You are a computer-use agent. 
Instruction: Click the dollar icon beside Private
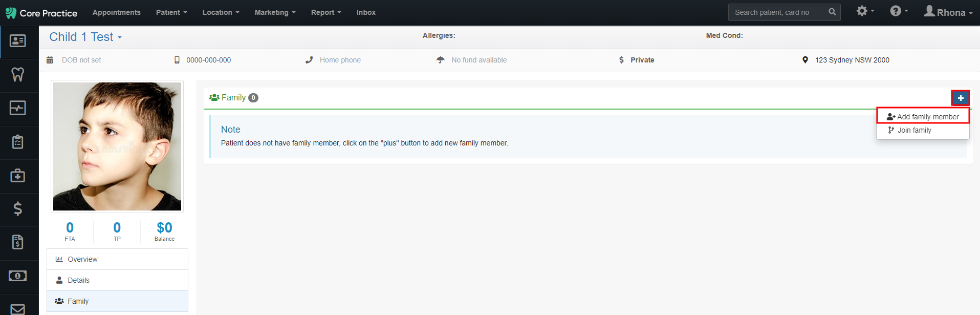point(621,60)
